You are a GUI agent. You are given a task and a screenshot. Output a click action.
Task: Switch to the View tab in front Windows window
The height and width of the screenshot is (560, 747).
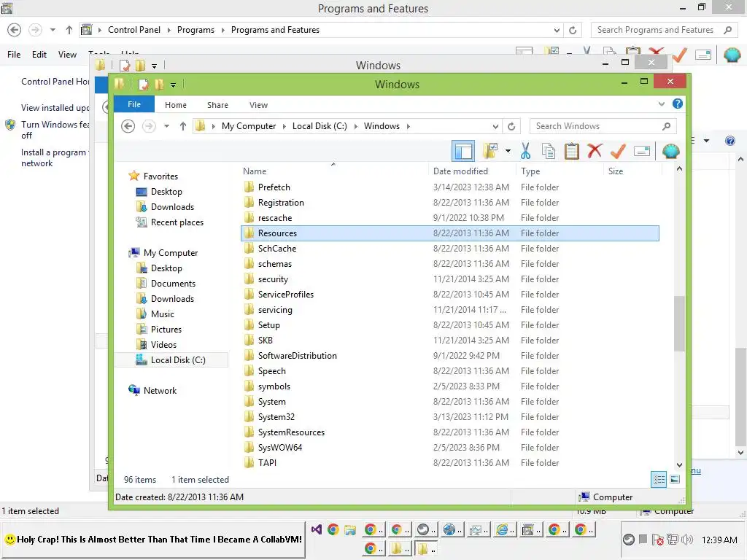click(259, 105)
